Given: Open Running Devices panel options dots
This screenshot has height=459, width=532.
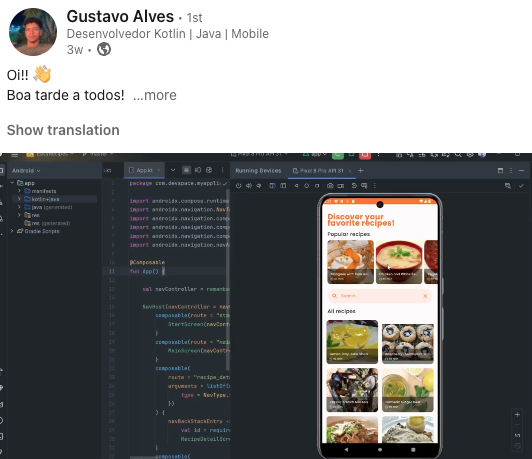Looking at the screenshot, I should point(511,171).
